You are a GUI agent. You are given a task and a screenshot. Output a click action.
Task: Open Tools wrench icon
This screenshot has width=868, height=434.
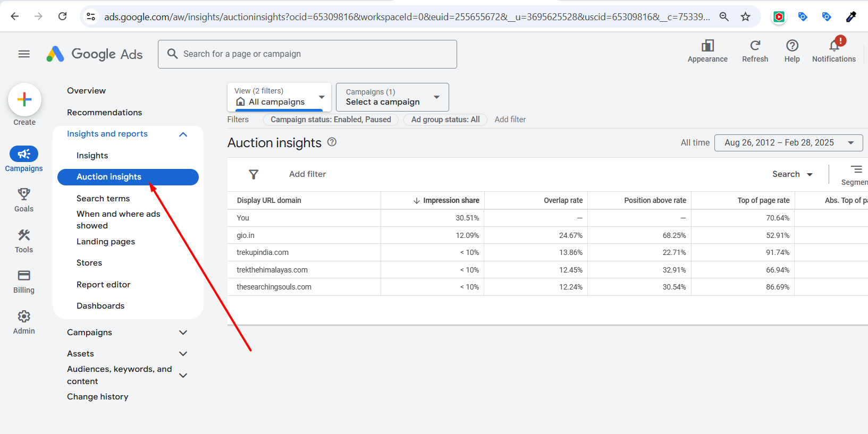(24, 235)
